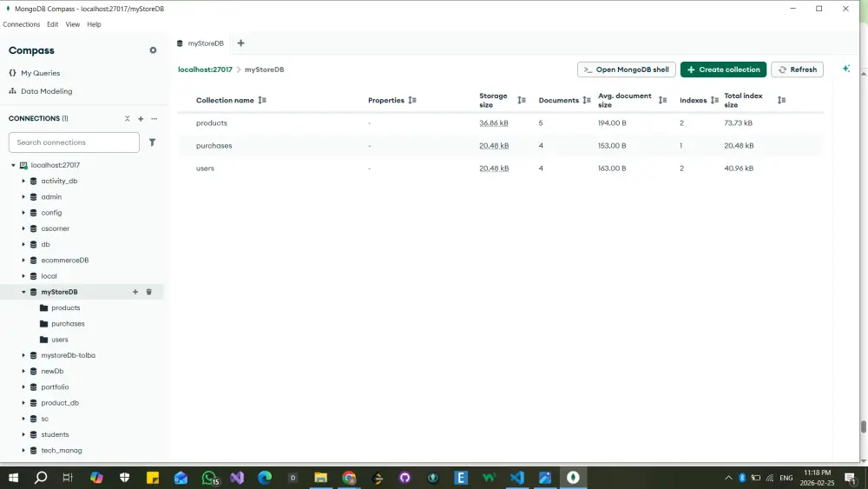The height and width of the screenshot is (489, 868).
Task: Expand portfolio database node
Action: 23,387
